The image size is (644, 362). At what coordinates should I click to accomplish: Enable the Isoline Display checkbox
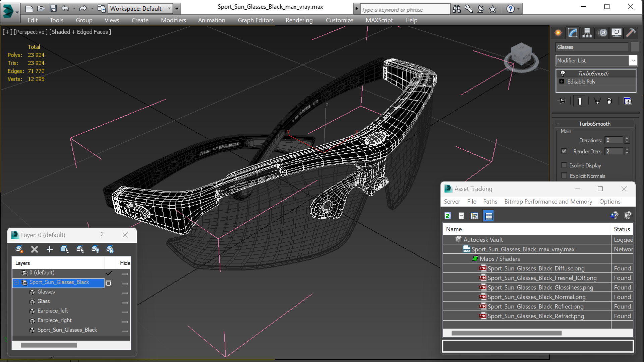(564, 165)
